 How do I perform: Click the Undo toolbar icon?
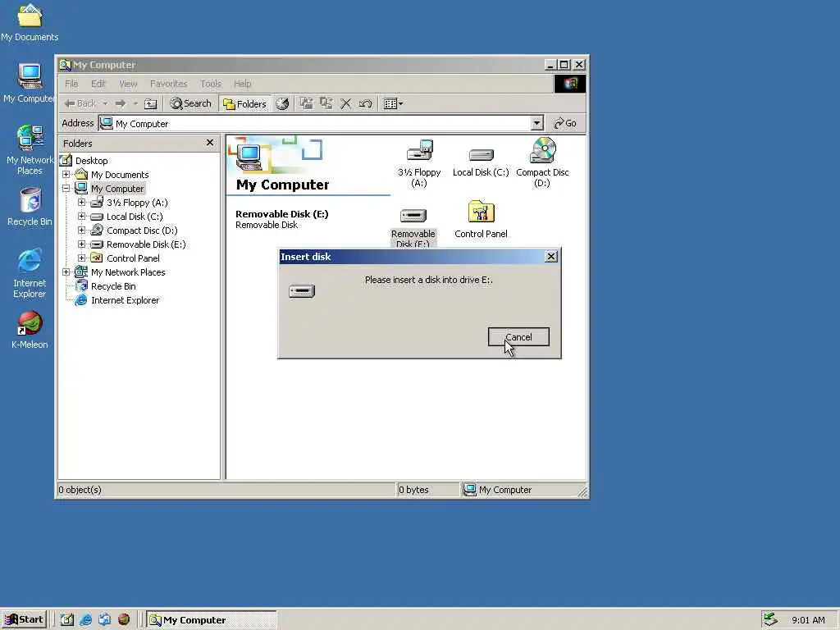pos(365,103)
